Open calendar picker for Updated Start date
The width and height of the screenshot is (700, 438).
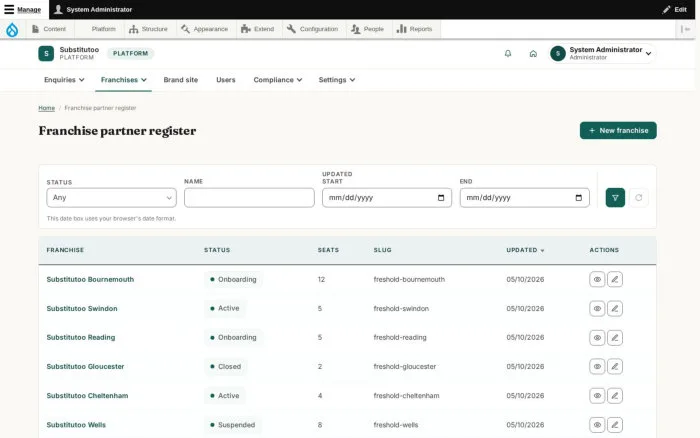click(441, 198)
